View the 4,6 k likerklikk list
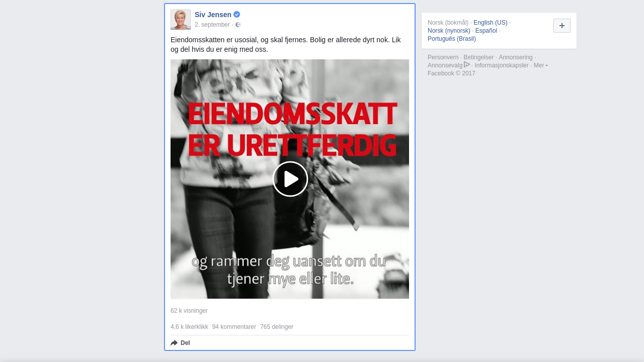The width and height of the screenshot is (644, 362). click(189, 327)
